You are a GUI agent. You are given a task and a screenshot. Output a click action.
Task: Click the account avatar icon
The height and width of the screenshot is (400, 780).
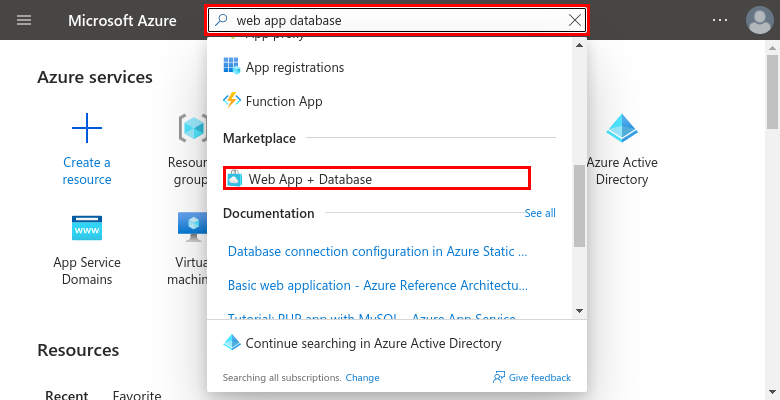759,20
